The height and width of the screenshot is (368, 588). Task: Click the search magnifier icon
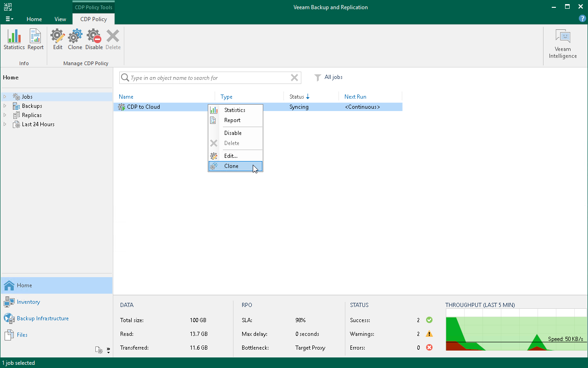click(125, 78)
